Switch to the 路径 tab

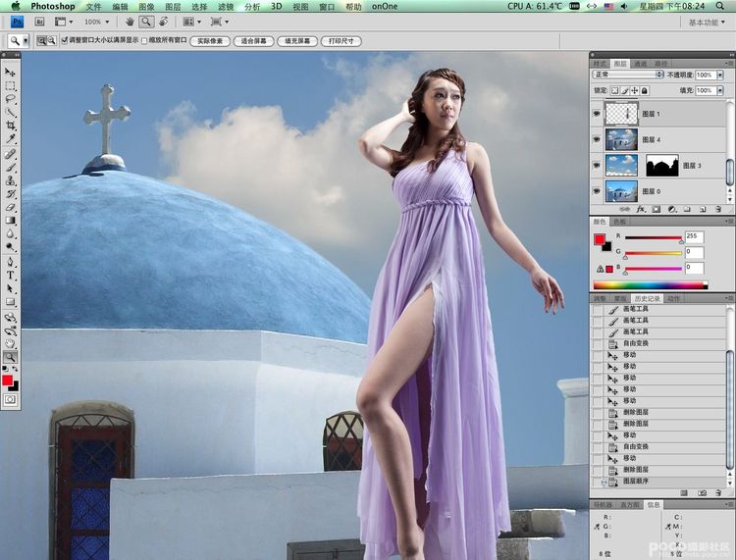click(660, 64)
